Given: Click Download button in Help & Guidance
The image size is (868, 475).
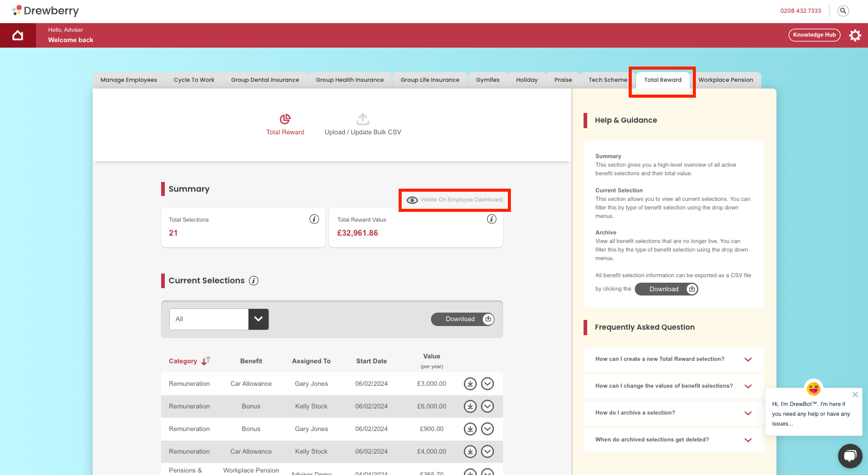Looking at the screenshot, I should point(667,289).
